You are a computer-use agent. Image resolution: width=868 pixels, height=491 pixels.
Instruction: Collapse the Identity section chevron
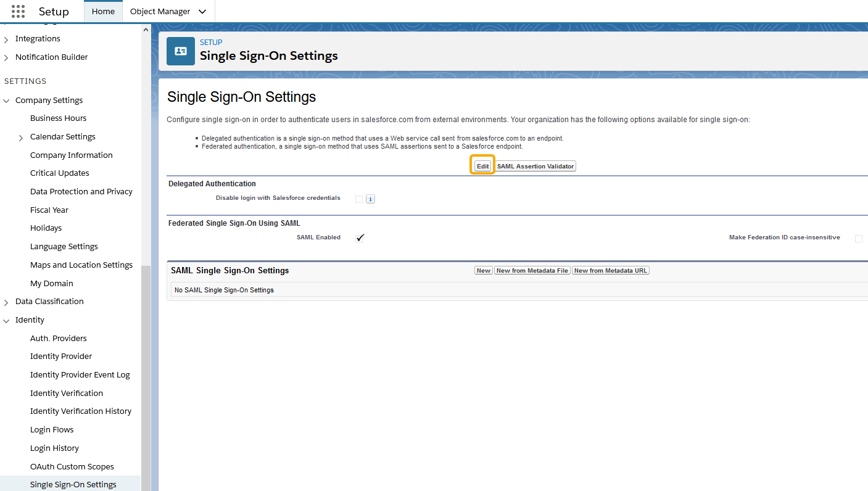[7, 320]
